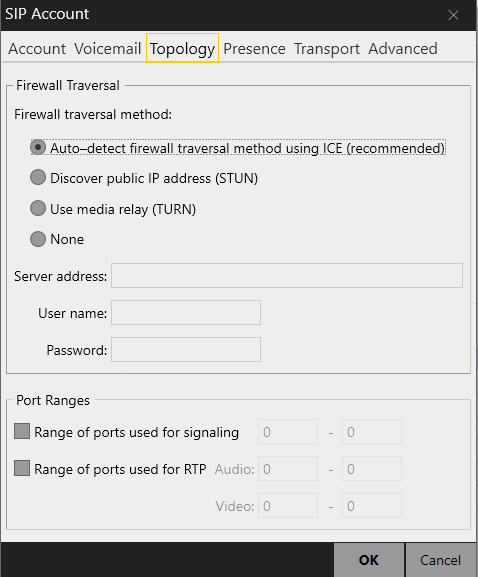This screenshot has height=577, width=478.
Task: Focus the User name input box
Action: 186,313
